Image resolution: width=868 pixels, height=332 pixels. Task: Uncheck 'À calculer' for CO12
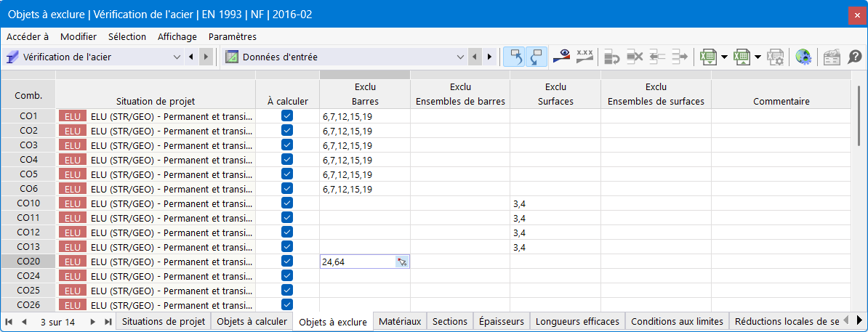point(286,232)
